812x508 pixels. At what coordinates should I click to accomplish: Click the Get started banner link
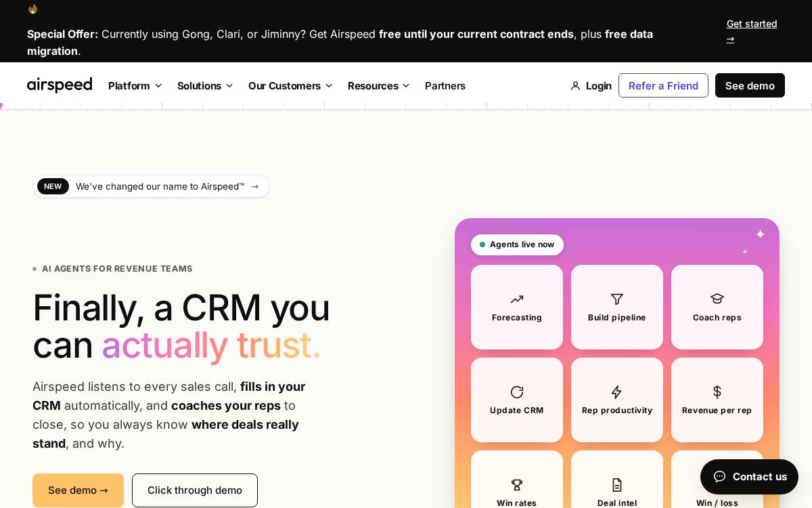pos(752,31)
